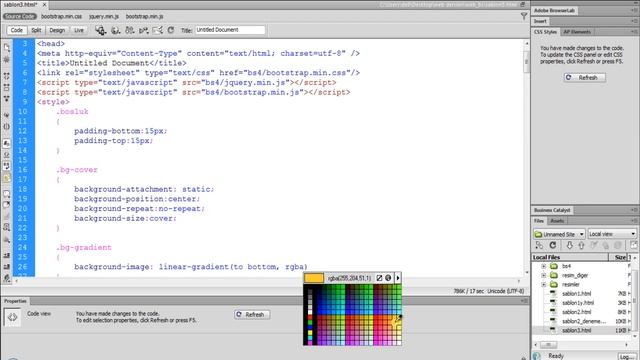Click the rgba(255,204,51,1) color value text
This screenshot has height=360, width=640.
click(x=349, y=278)
